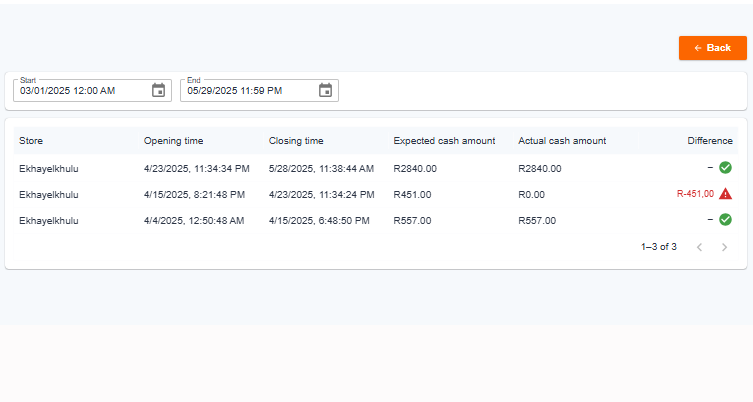Sort by Actual cash amount header
Screen dimensions: 753x402
pyautogui.click(x=562, y=141)
